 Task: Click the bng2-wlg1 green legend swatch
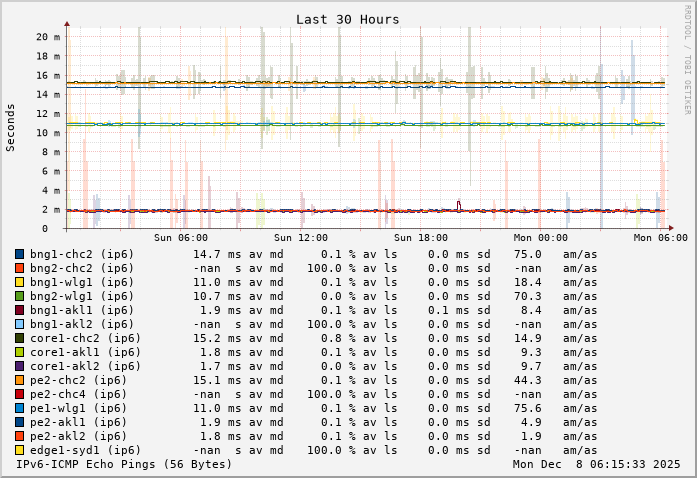click(19, 296)
